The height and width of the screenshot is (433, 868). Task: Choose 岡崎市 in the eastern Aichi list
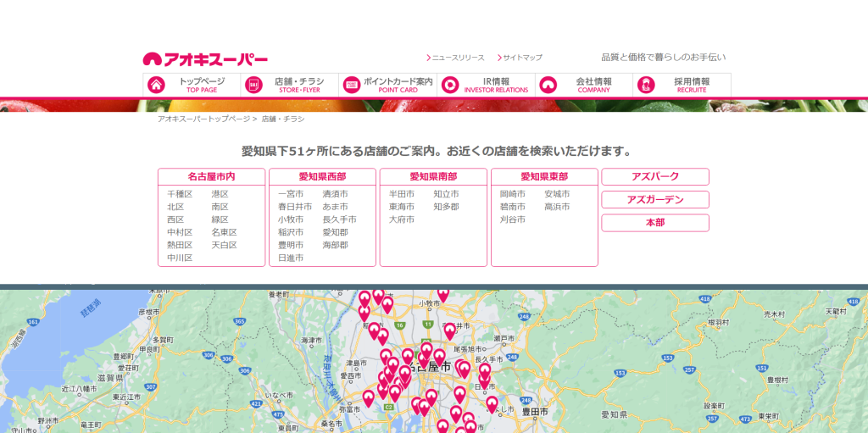(513, 194)
